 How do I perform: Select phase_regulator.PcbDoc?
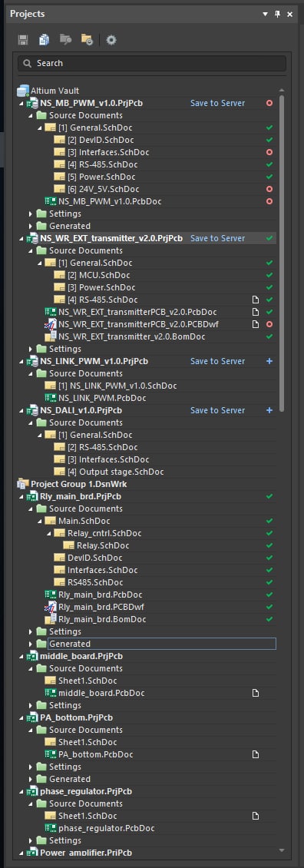point(106,828)
